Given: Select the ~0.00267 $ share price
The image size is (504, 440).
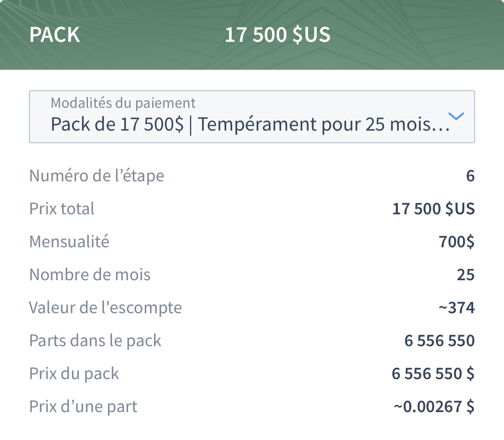Looking at the screenshot, I should 434,406.
